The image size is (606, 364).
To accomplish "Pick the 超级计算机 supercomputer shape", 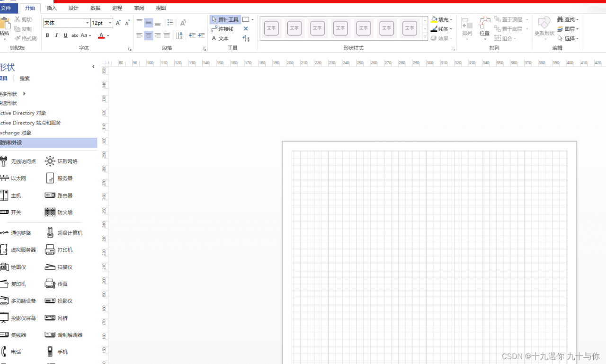I will pos(64,233).
